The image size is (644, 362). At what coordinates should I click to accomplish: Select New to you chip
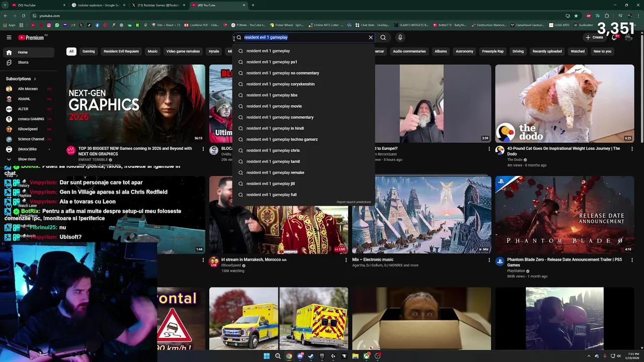pos(602,51)
